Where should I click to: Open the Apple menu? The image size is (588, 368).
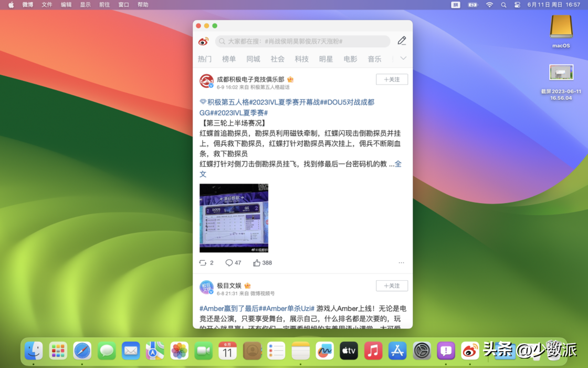pos(11,5)
